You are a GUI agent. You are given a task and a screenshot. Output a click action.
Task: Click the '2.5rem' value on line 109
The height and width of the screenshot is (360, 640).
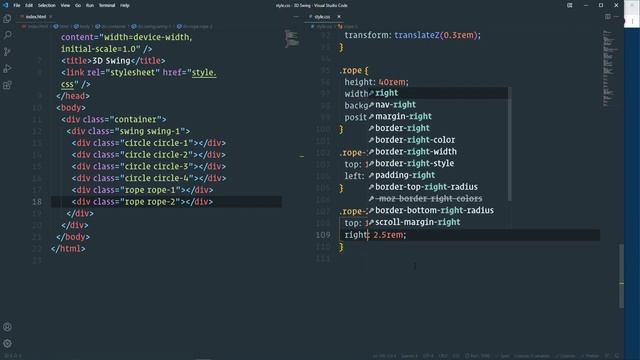pyautogui.click(x=388, y=235)
